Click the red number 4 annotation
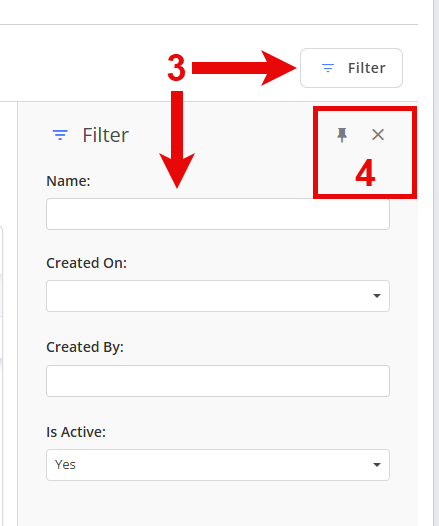Screen dimensions: 439x526 365,173
